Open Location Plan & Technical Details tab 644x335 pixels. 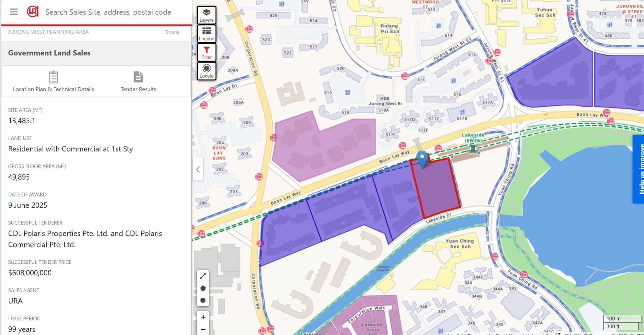53,81
